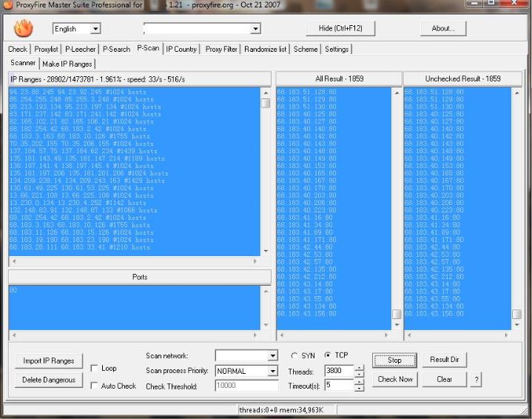Screen dimensions: 532x419
Task: Switch to Make IP Ranges sub-tab
Action: pyautogui.click(x=67, y=64)
